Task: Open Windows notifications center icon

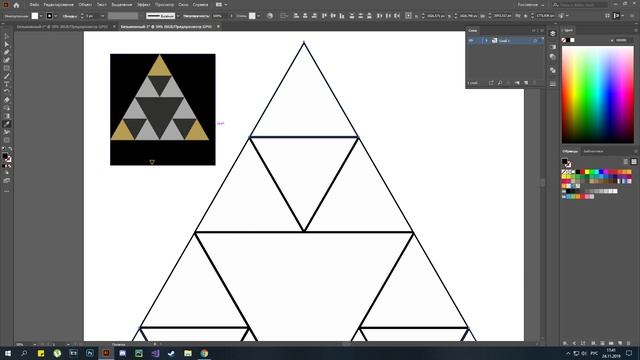Action: [x=629, y=353]
